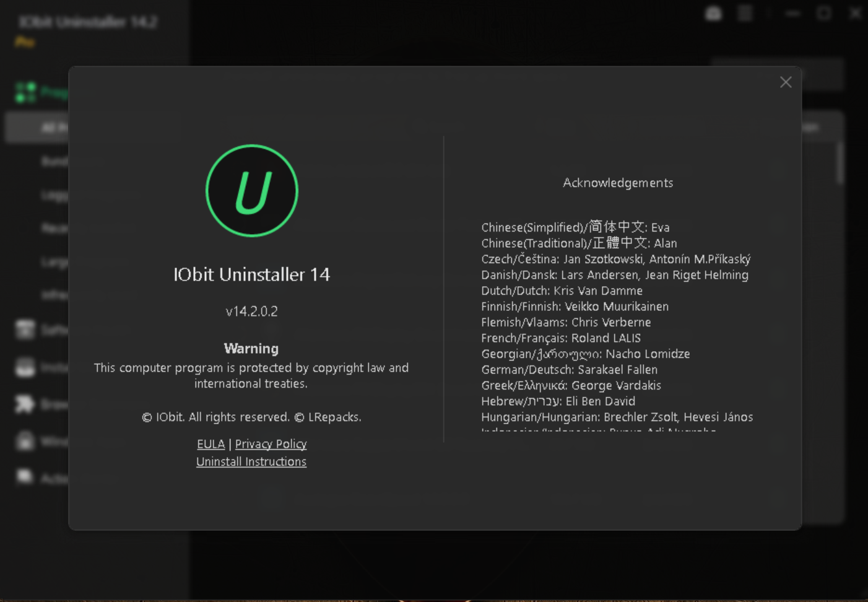Click the main window vertical scrollbar
This screenshot has height=602, width=868.
tap(840, 164)
